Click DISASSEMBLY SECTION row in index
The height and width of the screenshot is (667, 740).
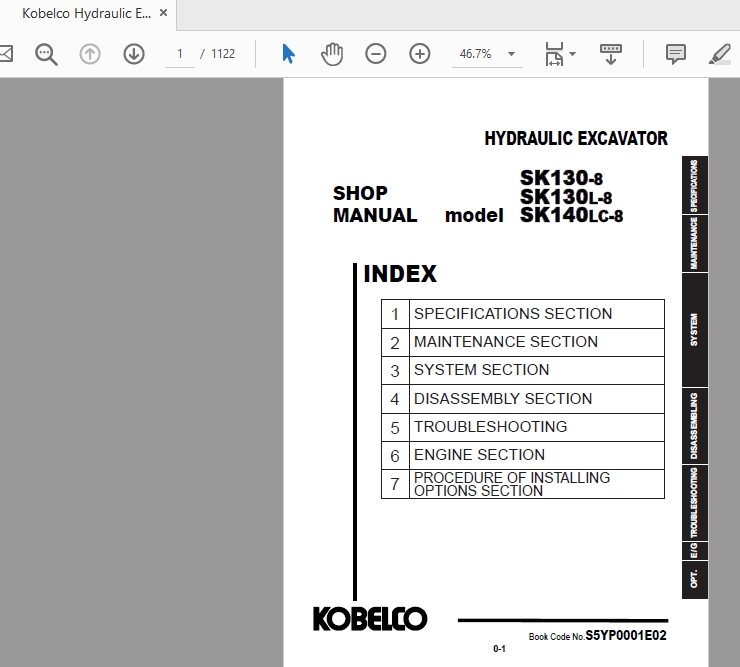pyautogui.click(x=523, y=399)
